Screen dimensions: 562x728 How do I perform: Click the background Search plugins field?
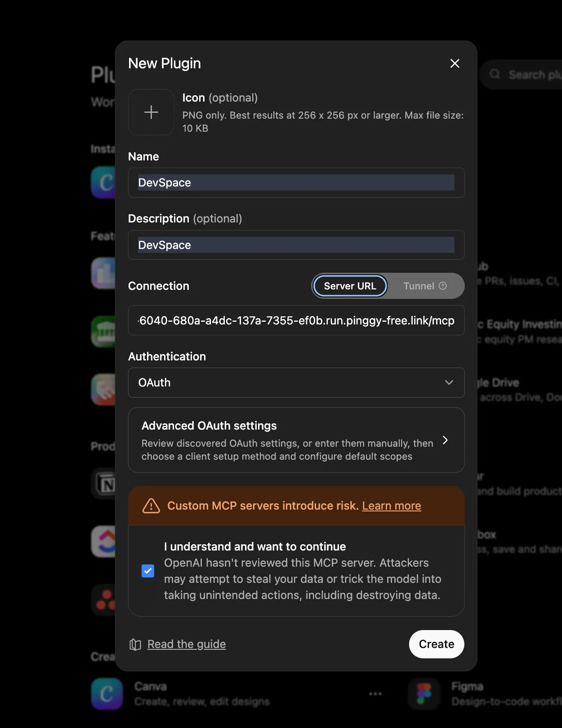click(x=522, y=75)
